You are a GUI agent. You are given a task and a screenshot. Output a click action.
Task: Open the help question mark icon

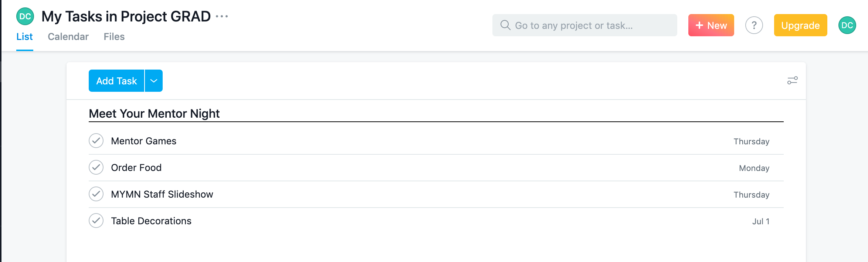click(x=754, y=25)
